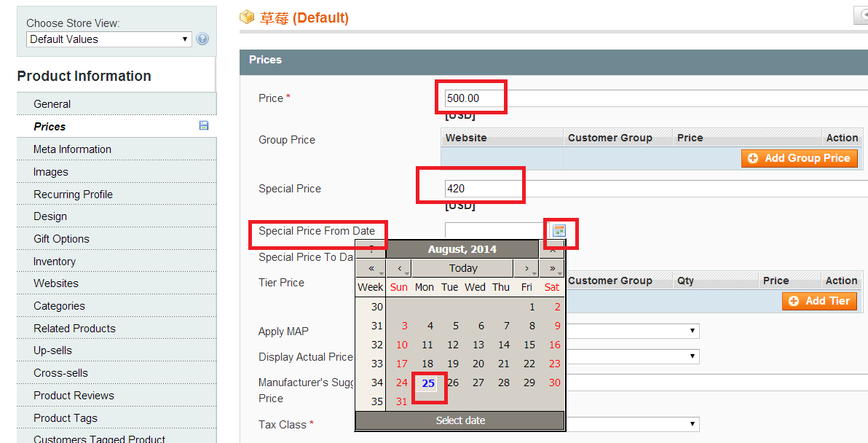Go to previous year in calendar
868x443 pixels.
pyautogui.click(x=372, y=268)
